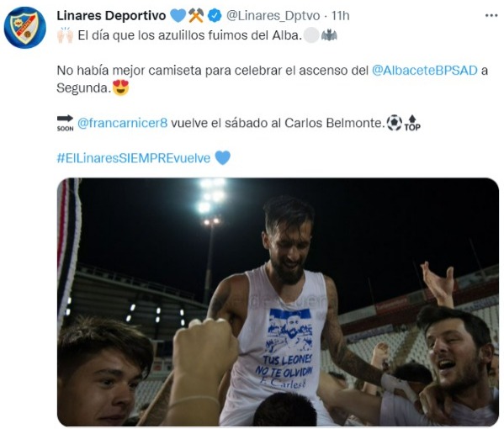The height and width of the screenshot is (429, 504).
Task: Click the hammer and pick emoji
Action: [x=196, y=15]
